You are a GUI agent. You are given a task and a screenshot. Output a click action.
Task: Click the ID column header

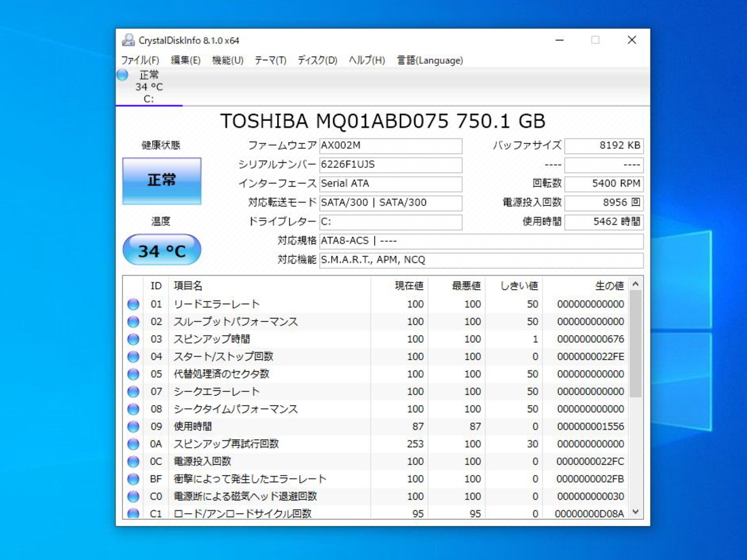point(156,286)
